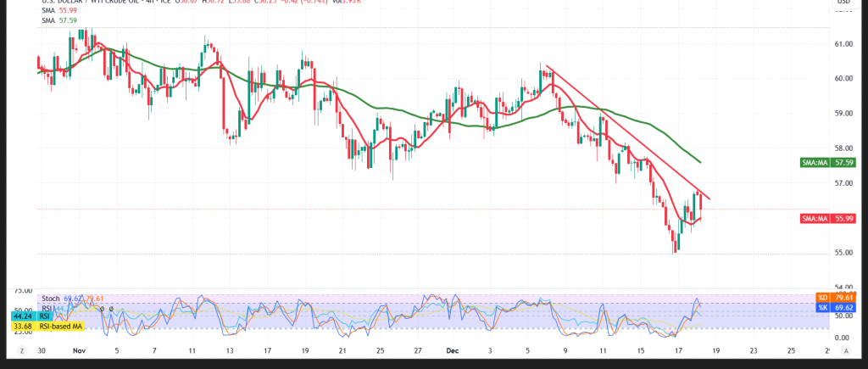
Task: Click the 19 date marker on time axis
Action: tap(716, 349)
